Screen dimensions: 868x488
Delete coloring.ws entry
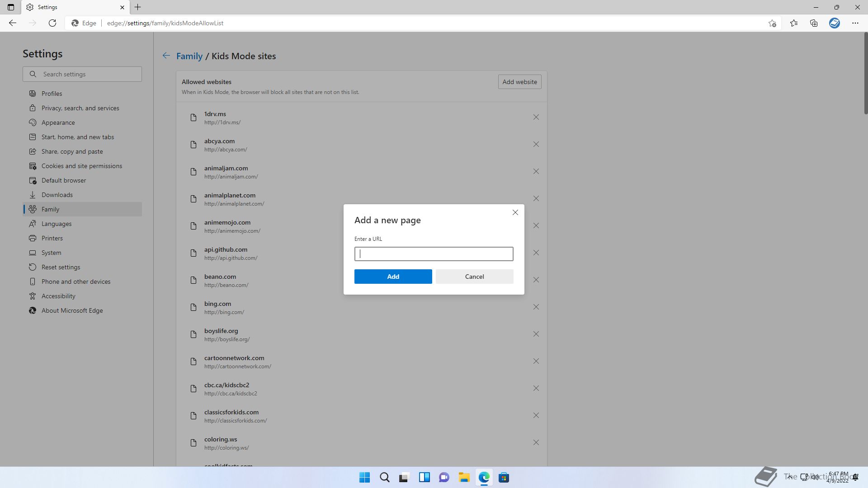tap(536, 443)
